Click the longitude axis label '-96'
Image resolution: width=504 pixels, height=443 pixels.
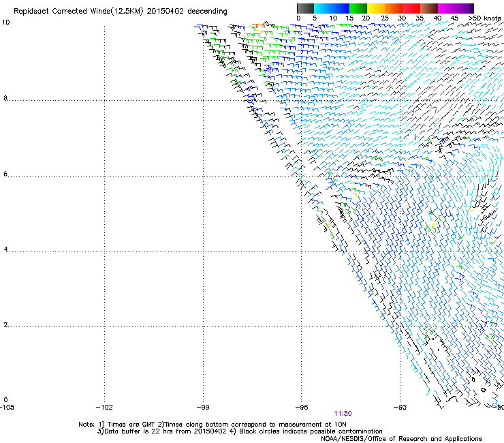[302, 408]
